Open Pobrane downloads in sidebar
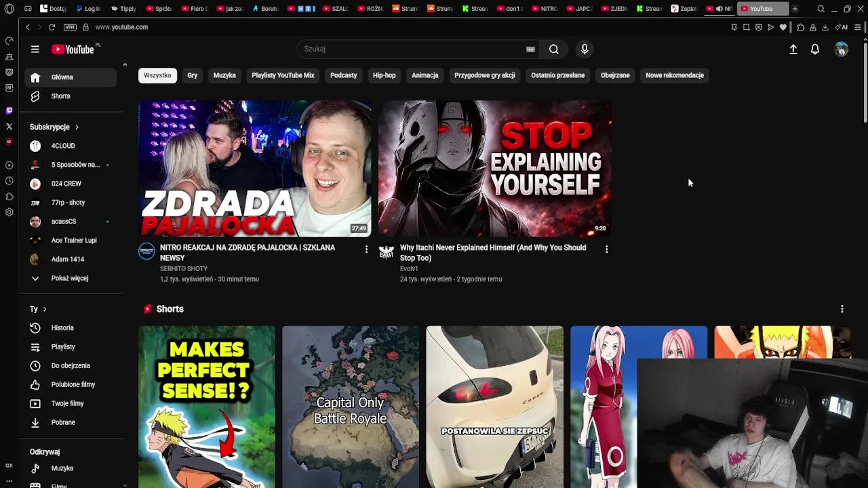Viewport: 868px width, 488px height. tap(71, 422)
